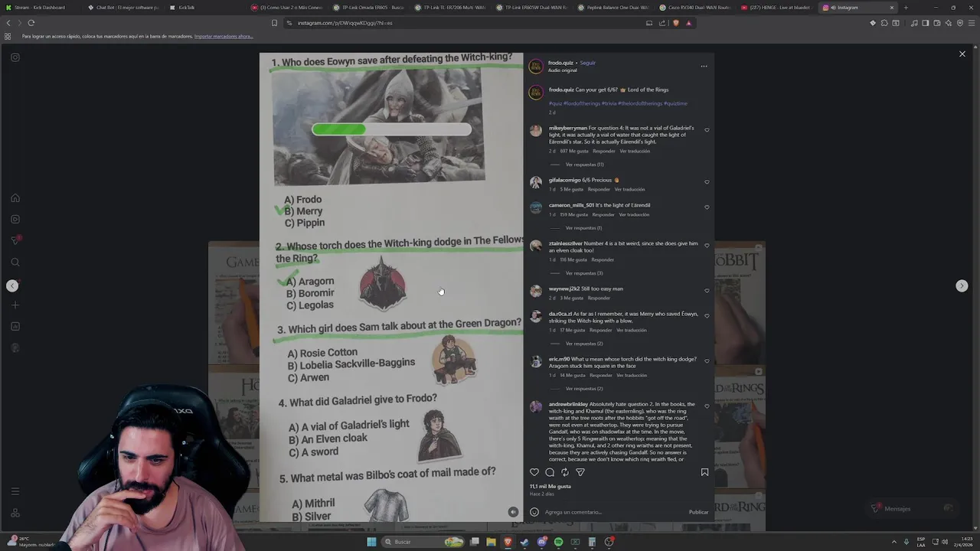The width and height of the screenshot is (980, 551).
Task: Open the 'Audio original' link
Action: coord(562,70)
